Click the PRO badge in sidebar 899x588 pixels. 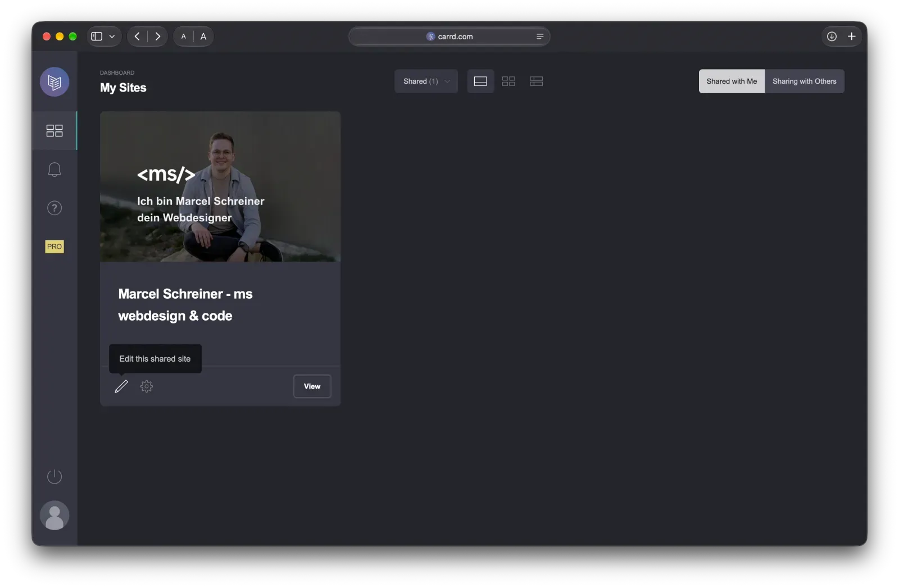click(55, 247)
